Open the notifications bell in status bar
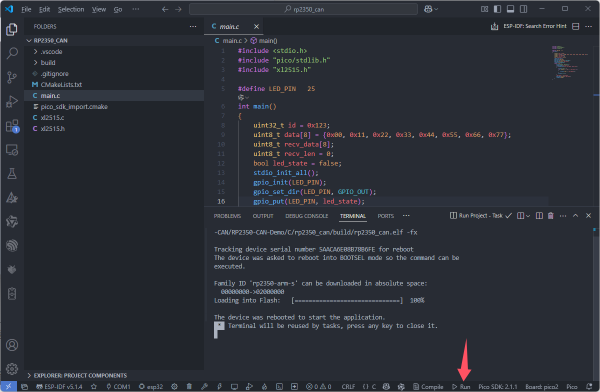Image resolution: width=600 pixels, height=392 pixels. [589, 387]
